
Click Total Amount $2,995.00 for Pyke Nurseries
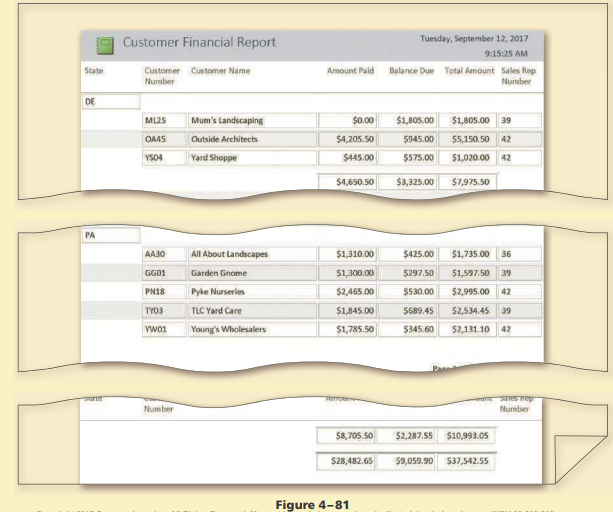tap(468, 292)
